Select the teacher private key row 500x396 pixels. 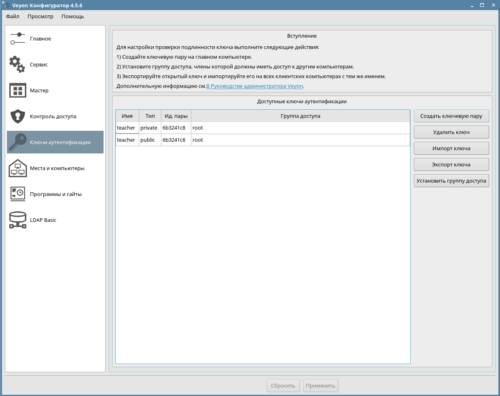(263, 128)
